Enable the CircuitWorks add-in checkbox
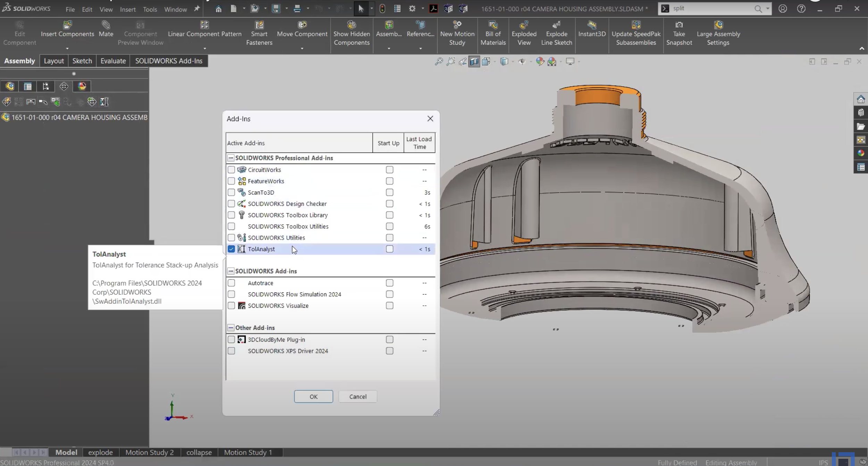Image resolution: width=868 pixels, height=466 pixels. (x=231, y=170)
